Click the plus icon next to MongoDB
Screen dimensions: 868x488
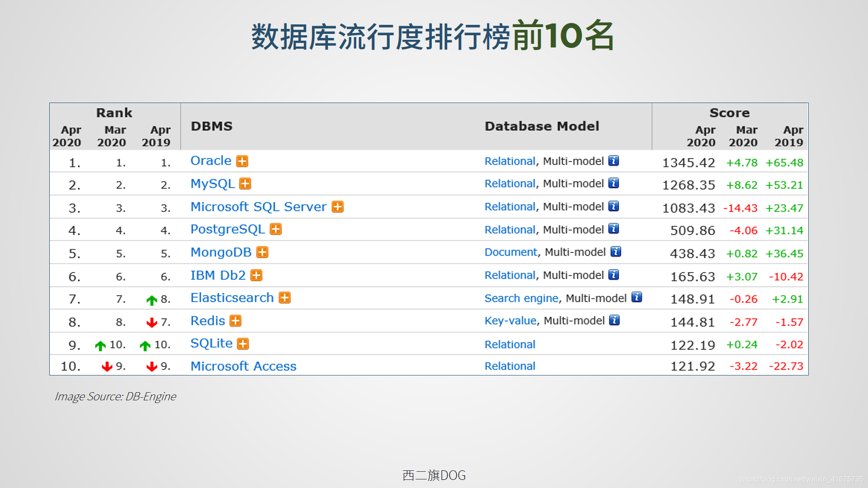[262, 253]
